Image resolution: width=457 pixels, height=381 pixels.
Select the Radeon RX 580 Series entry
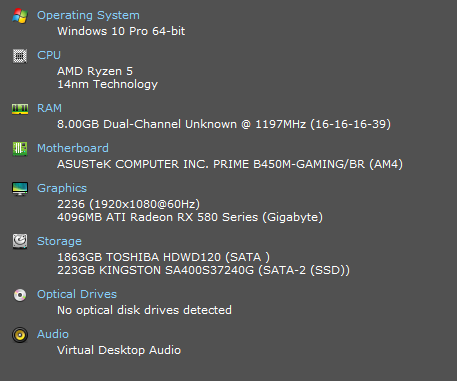[x=190, y=217]
